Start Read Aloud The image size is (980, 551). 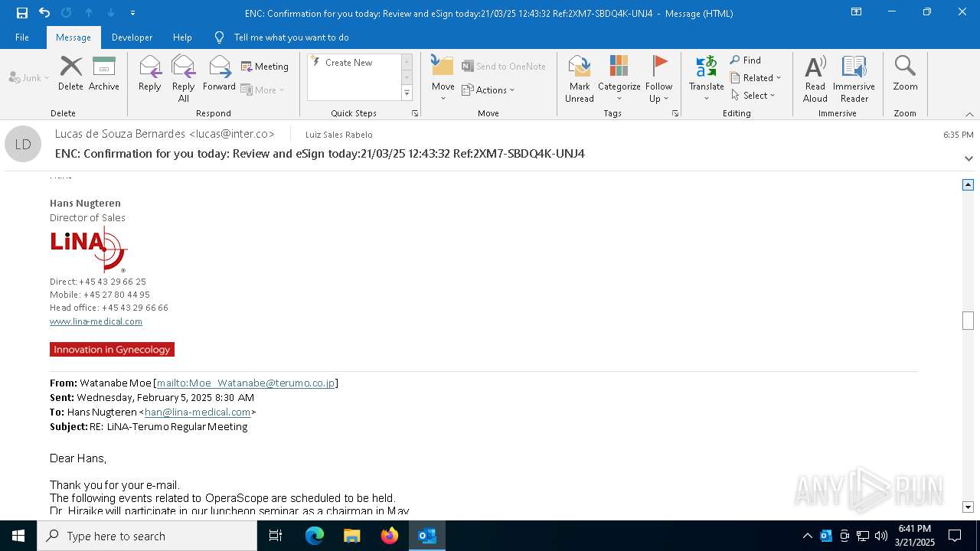coord(815,79)
